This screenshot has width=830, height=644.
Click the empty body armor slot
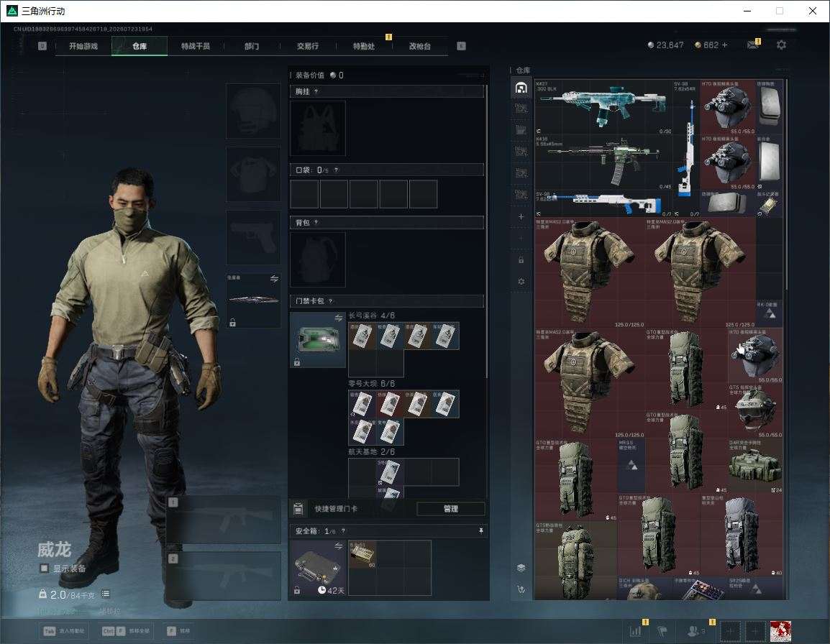pyautogui.click(x=254, y=174)
